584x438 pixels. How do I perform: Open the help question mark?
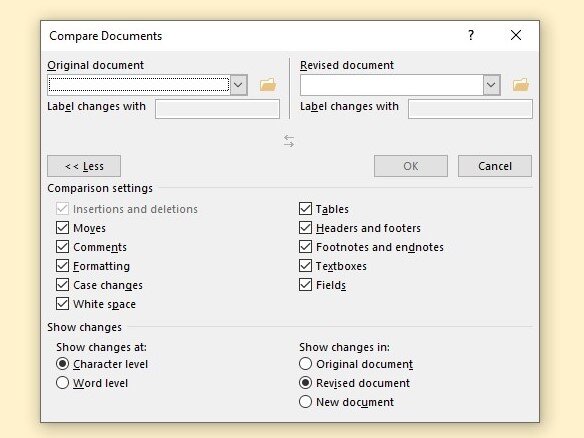click(x=471, y=35)
